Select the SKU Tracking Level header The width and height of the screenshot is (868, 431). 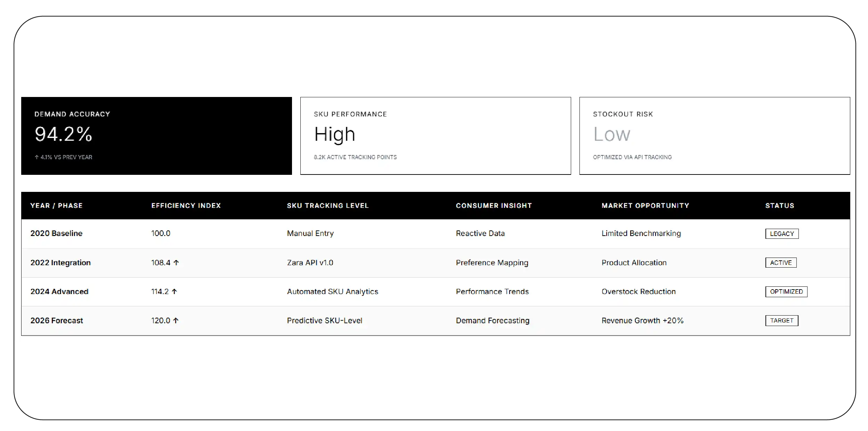pos(327,205)
